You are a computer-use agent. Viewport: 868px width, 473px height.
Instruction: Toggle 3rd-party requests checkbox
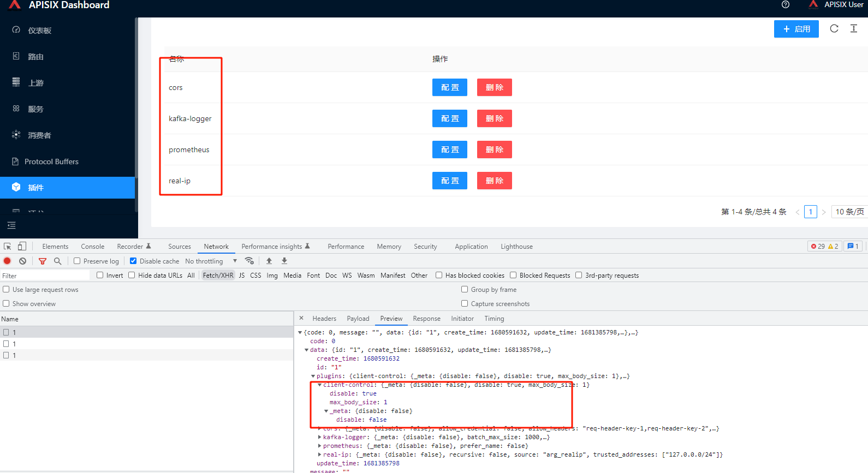pyautogui.click(x=579, y=275)
